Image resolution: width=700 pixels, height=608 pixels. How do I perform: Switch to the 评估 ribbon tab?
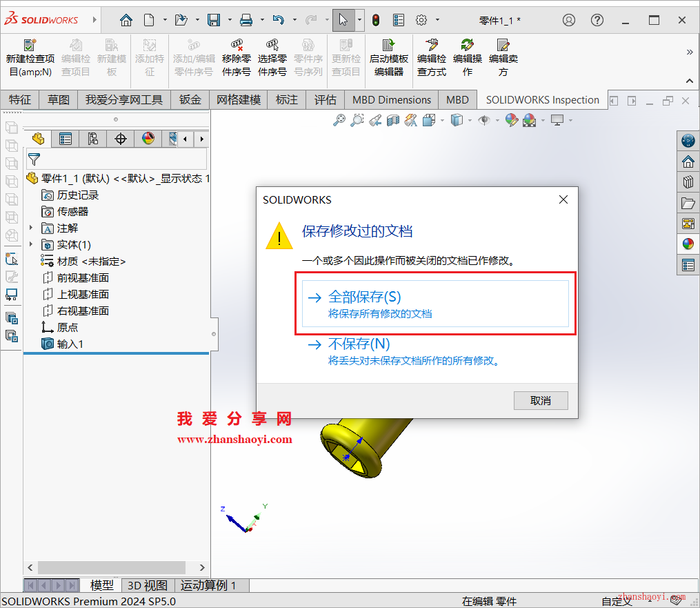[x=326, y=99]
